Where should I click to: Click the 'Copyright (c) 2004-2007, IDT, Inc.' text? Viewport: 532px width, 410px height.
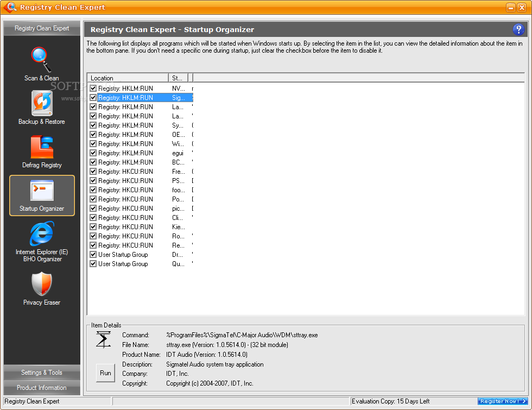(210, 383)
